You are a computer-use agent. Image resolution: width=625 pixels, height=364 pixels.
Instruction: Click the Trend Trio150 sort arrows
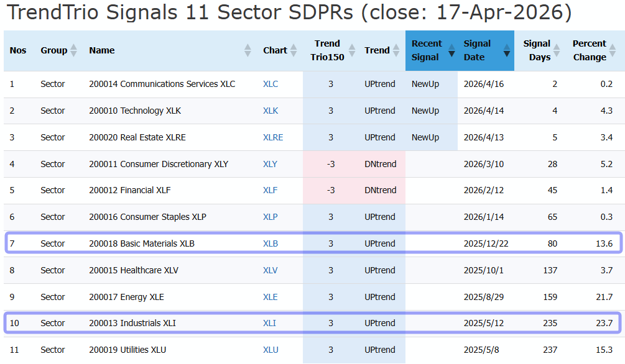coord(351,51)
